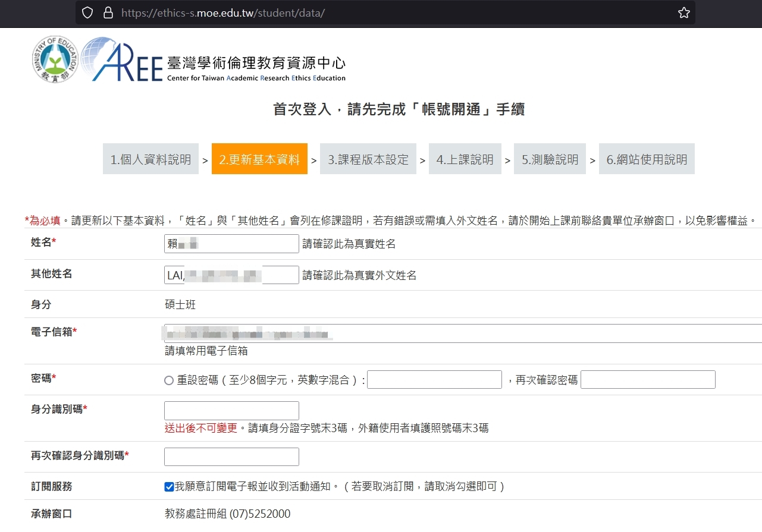Click the 承辦窗口 row label
762x532 pixels.
point(52,514)
